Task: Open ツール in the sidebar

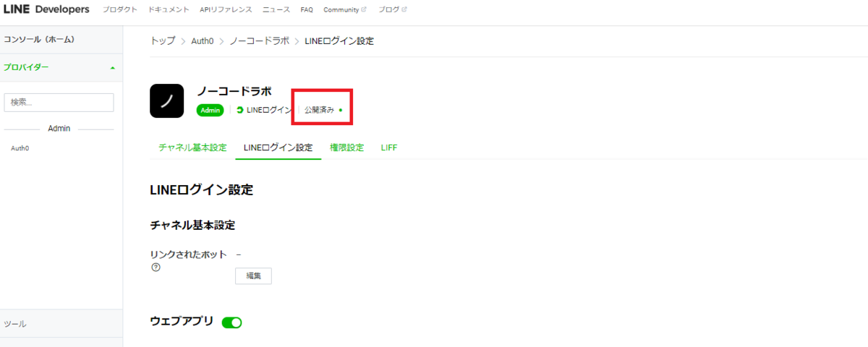Action: pyautogui.click(x=15, y=324)
